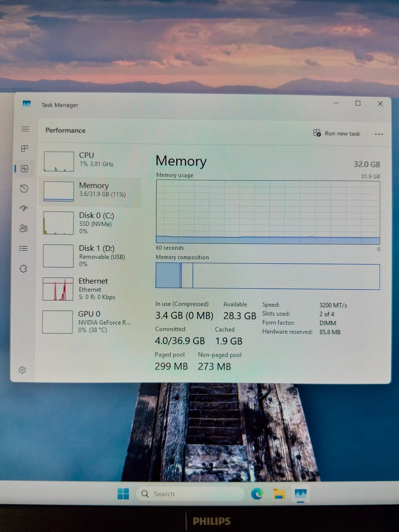Click the 32.0 GB total memory label

pyautogui.click(x=367, y=164)
